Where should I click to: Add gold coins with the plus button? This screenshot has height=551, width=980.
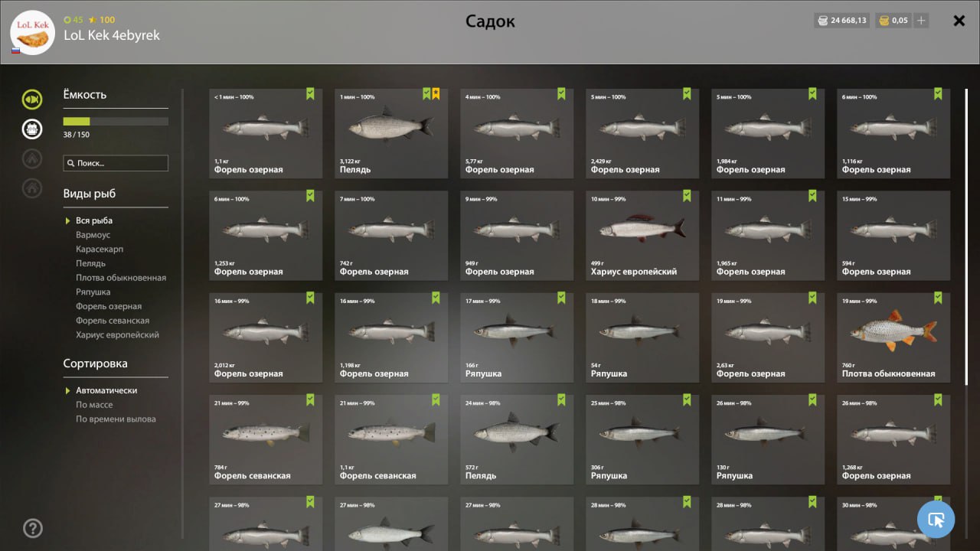[x=921, y=21]
